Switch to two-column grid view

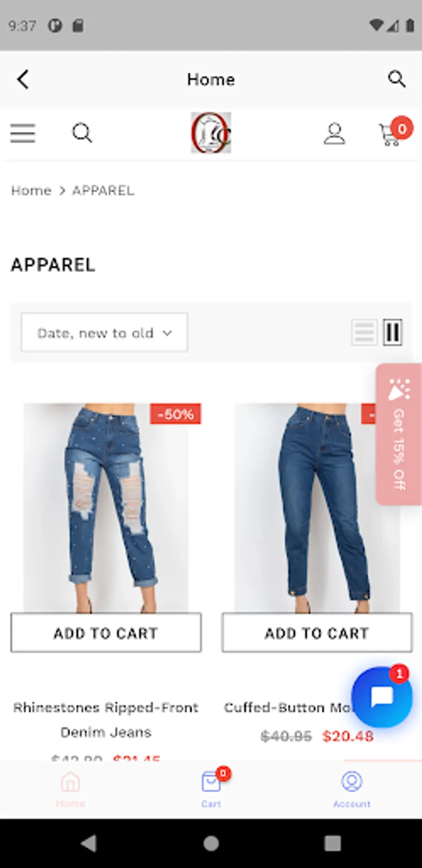392,332
